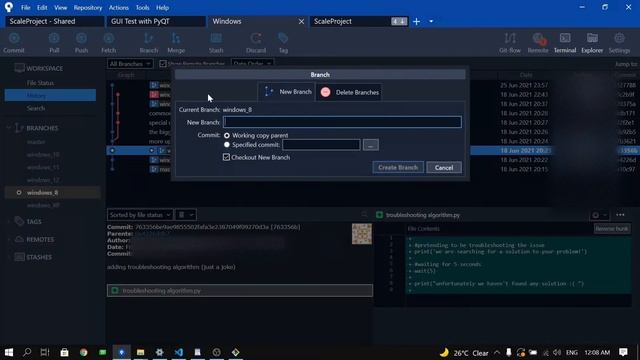The height and width of the screenshot is (360, 640).
Task: Open the Date Order dropdown
Action: coord(252,64)
